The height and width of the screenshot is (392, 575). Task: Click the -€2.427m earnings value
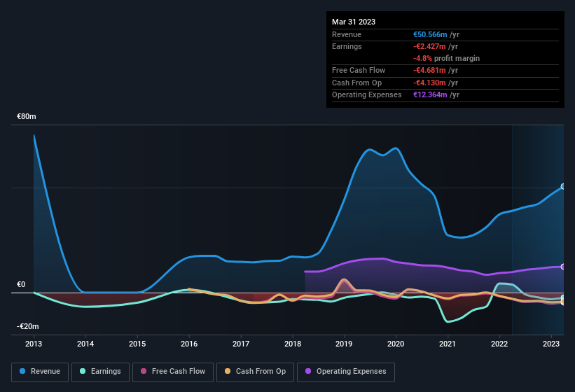pos(429,46)
